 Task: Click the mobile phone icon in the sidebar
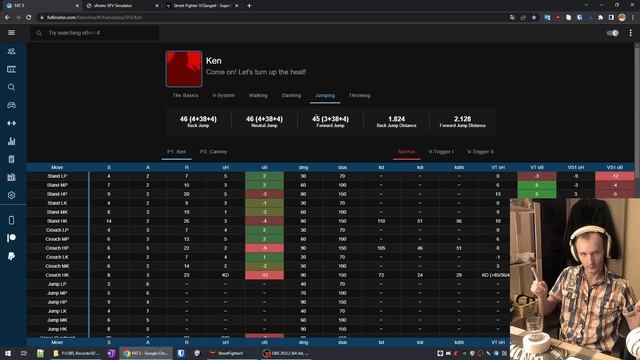[11, 220]
